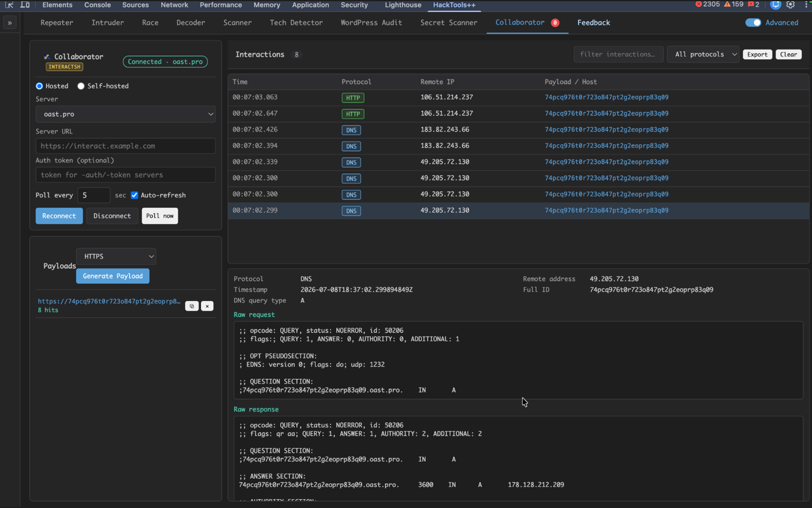
Task: Switch to DevTools Console panel
Action: coord(97,4)
